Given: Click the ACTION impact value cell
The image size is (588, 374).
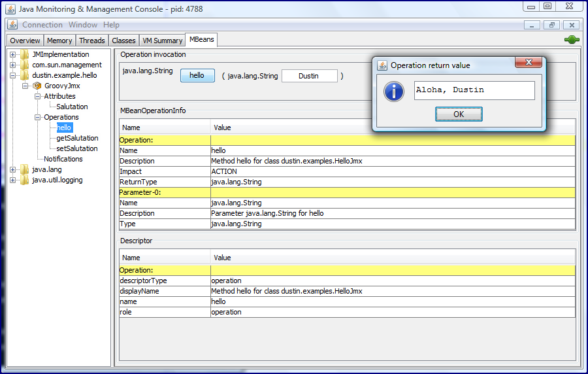Looking at the screenshot, I should [x=393, y=171].
